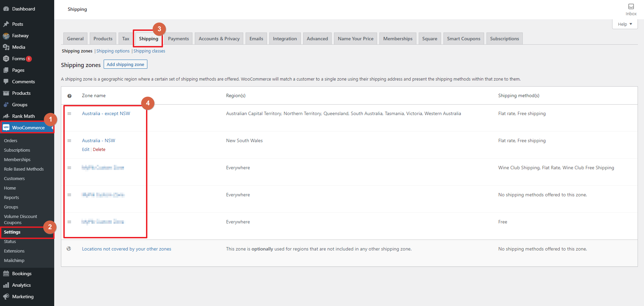Select the Shipping settings tab
Viewport: 644px width, 306px height.
148,39
